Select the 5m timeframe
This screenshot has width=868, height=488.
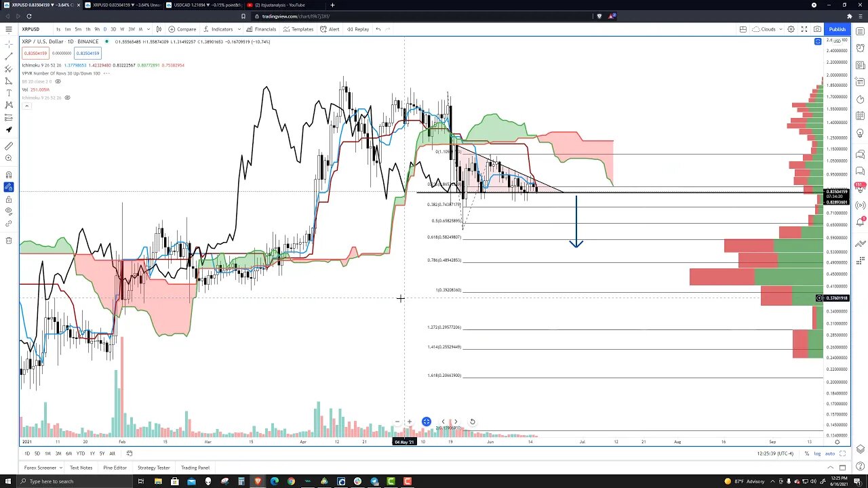[78, 29]
